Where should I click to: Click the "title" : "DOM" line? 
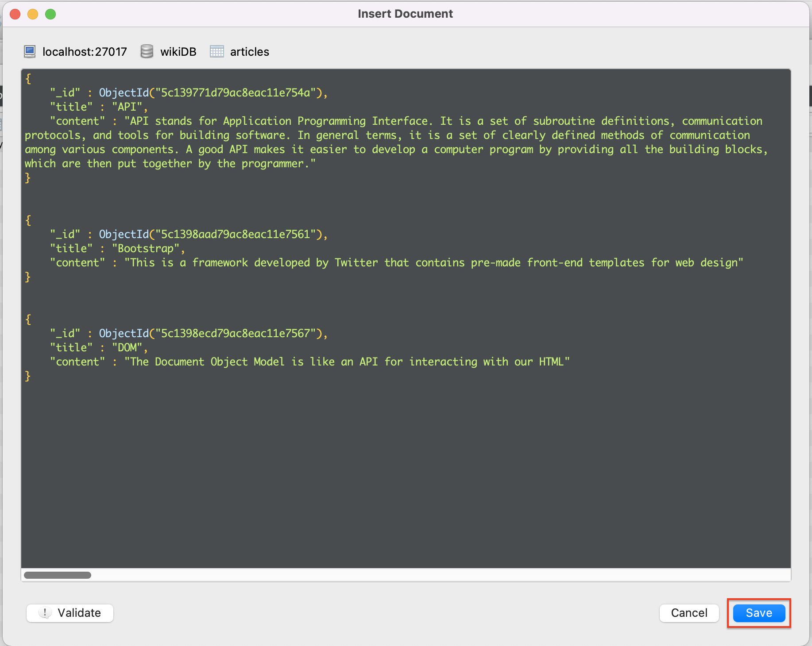(98, 347)
